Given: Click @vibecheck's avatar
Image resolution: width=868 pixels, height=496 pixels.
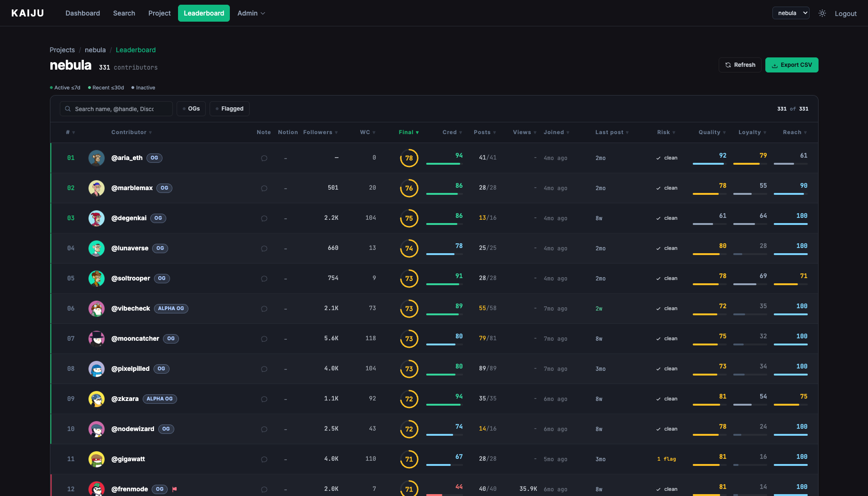Looking at the screenshot, I should [97, 309].
